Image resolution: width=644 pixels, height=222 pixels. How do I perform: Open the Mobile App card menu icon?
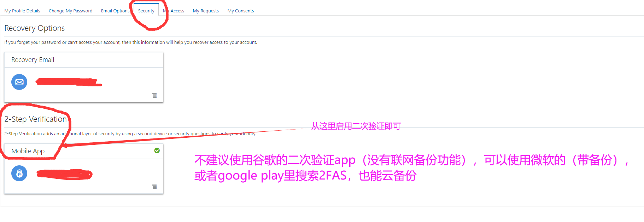click(x=154, y=187)
